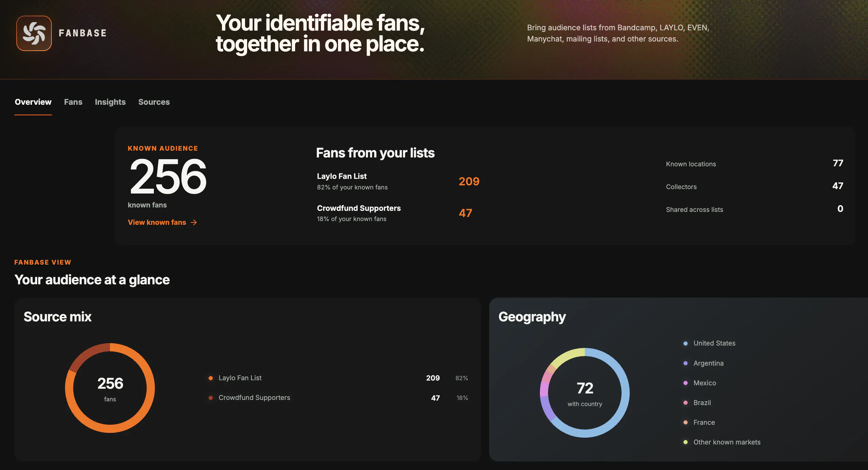
Task: Click the Collectors stat label
Action: click(x=681, y=187)
